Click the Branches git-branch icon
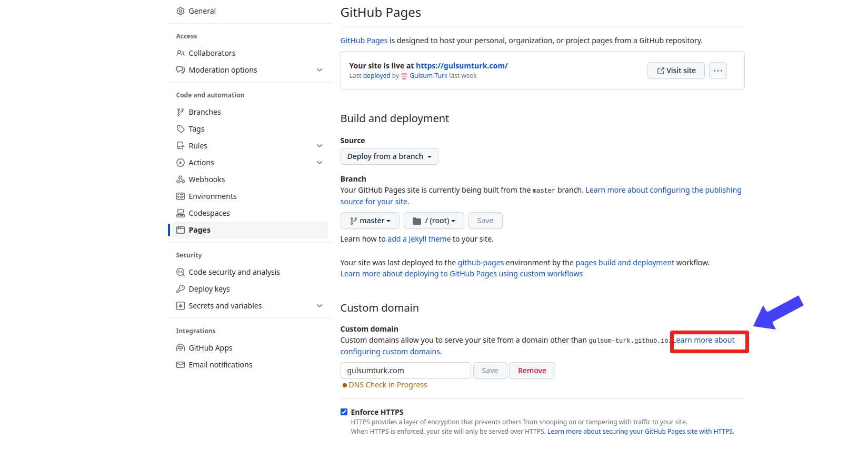The height and width of the screenshot is (459, 868). click(x=181, y=112)
